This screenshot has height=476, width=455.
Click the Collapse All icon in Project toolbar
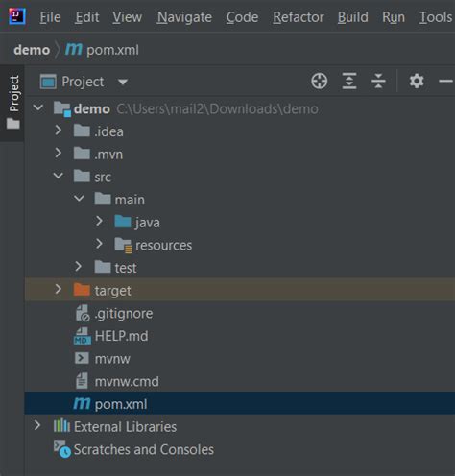click(x=378, y=81)
